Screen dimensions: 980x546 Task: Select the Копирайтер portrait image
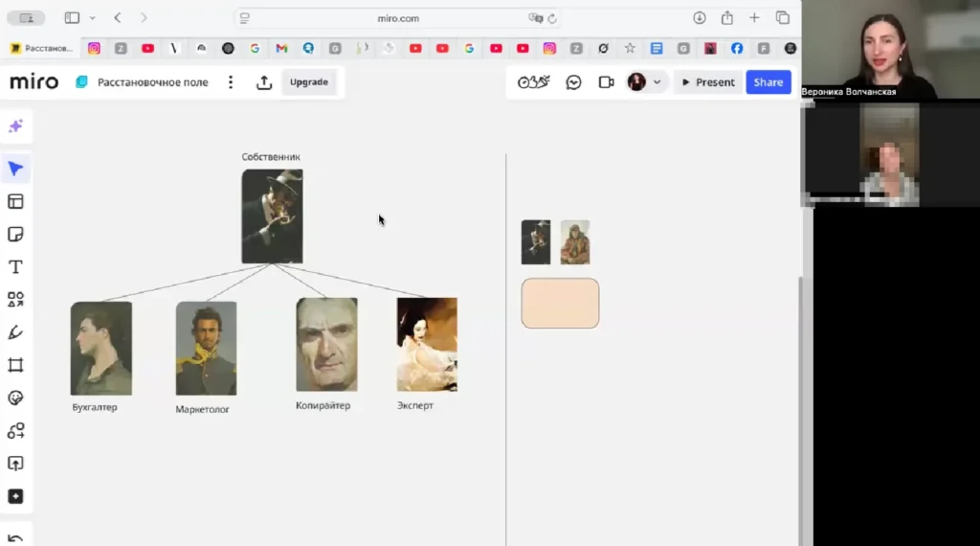(x=327, y=345)
